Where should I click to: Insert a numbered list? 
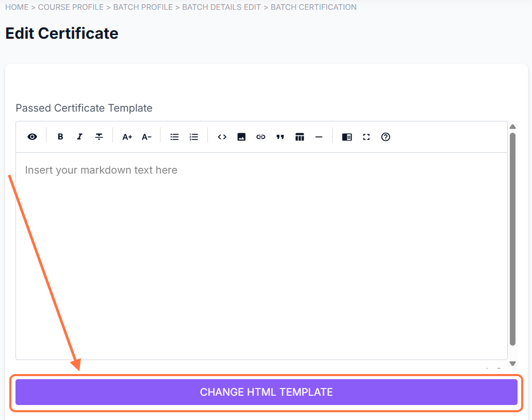coord(194,137)
